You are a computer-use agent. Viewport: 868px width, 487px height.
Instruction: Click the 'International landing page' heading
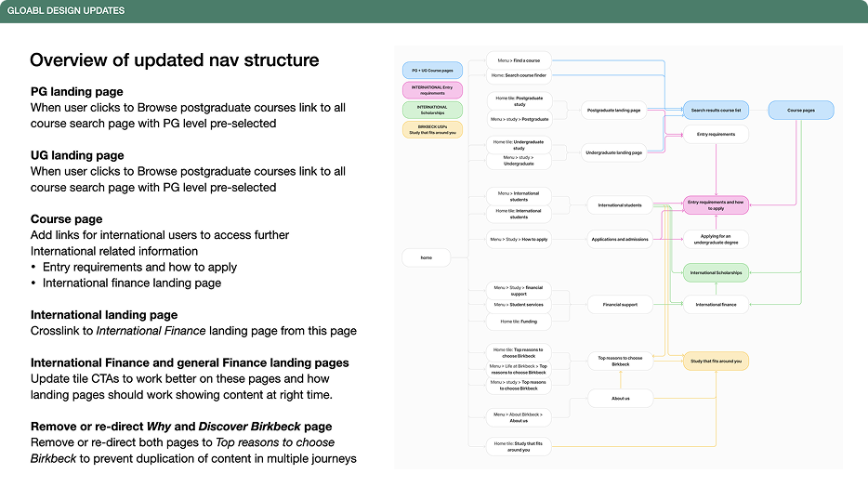point(104,315)
